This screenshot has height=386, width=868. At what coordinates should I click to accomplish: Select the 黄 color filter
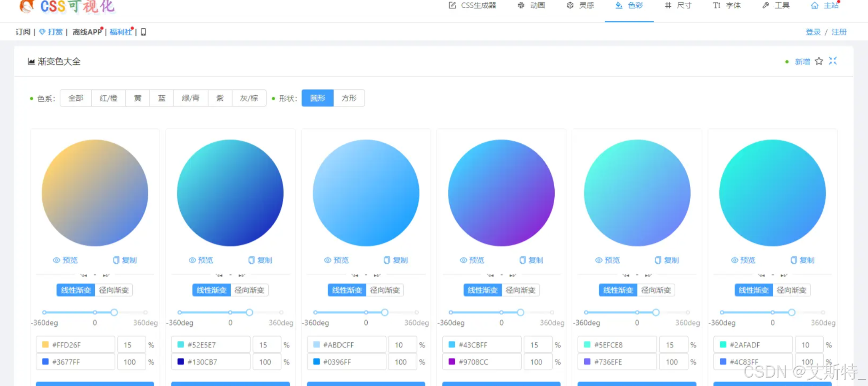138,98
